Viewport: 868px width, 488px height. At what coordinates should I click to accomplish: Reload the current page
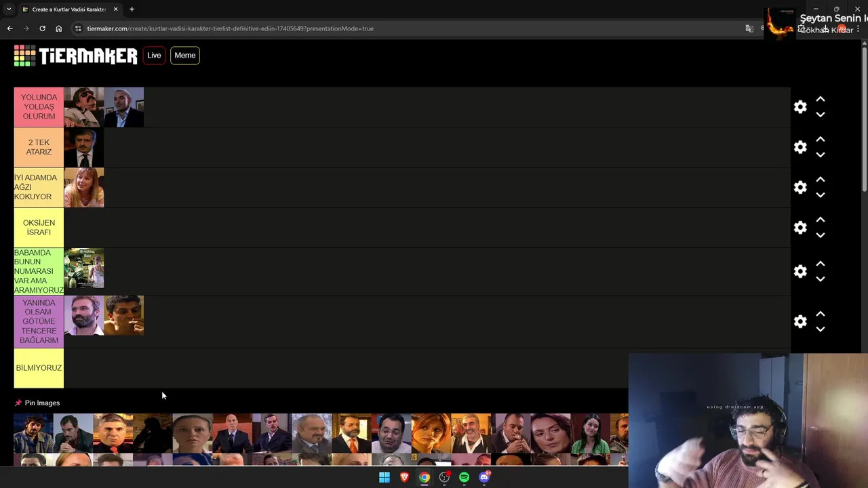pos(42,28)
